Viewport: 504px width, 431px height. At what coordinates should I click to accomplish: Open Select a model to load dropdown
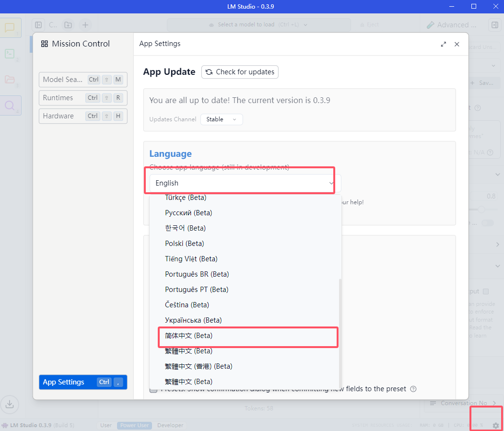click(x=259, y=25)
